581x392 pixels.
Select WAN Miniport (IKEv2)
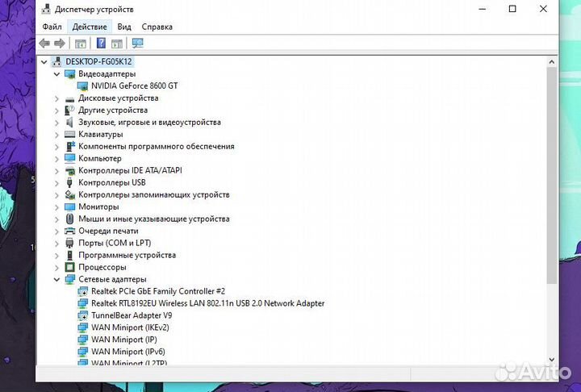point(130,327)
